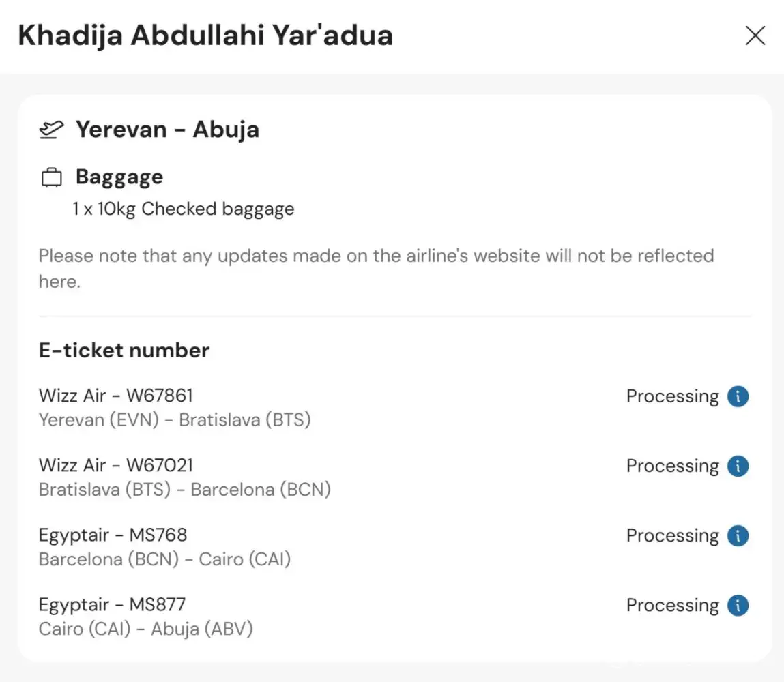Image resolution: width=784 pixels, height=682 pixels.
Task: Click the info icon for Wizz Air W67021
Action: coord(738,466)
